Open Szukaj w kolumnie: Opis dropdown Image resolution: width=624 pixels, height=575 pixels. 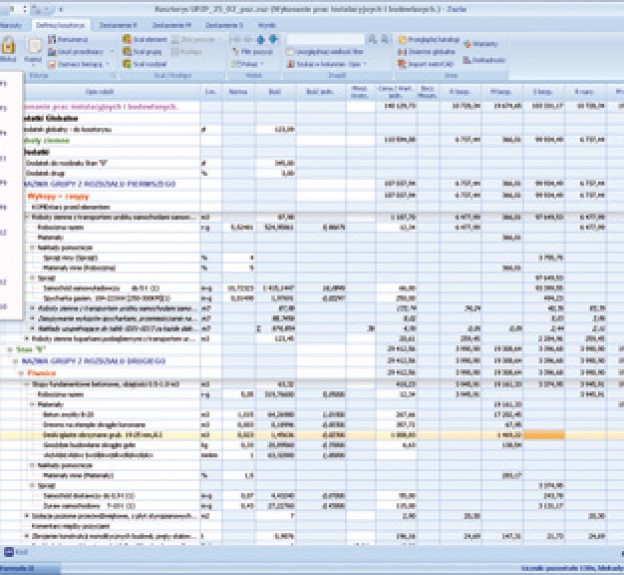click(x=364, y=64)
